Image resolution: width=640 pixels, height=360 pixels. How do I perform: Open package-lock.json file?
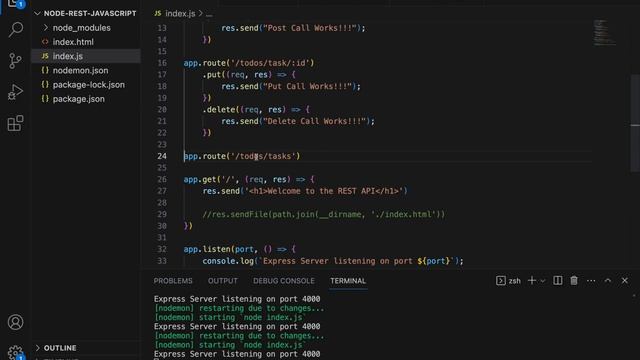click(x=86, y=84)
